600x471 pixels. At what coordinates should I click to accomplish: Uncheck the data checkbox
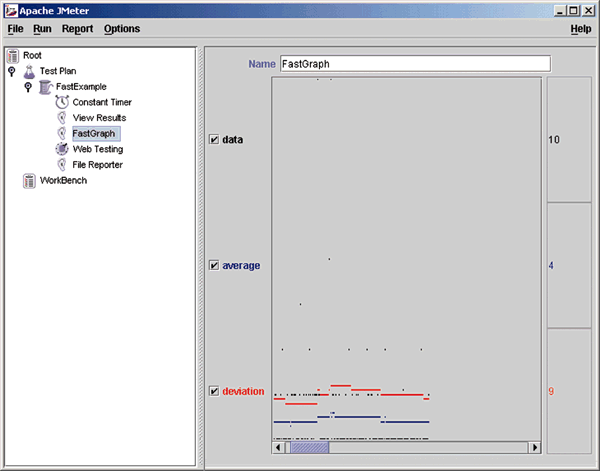point(213,140)
